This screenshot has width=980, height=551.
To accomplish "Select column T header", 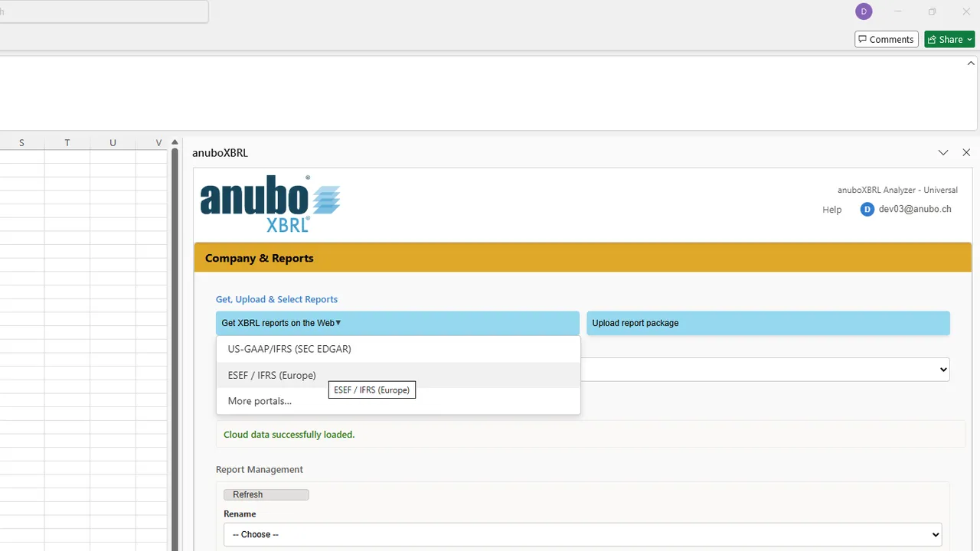I will (x=67, y=143).
